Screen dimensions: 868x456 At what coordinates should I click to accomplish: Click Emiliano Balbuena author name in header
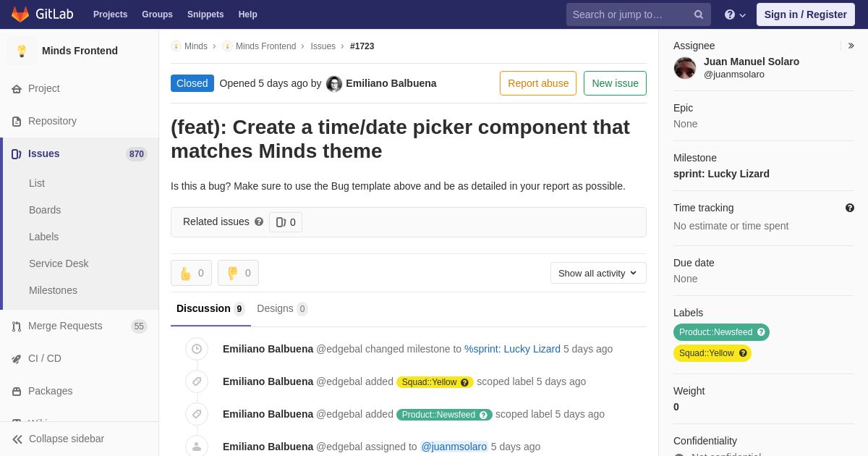pos(391,83)
